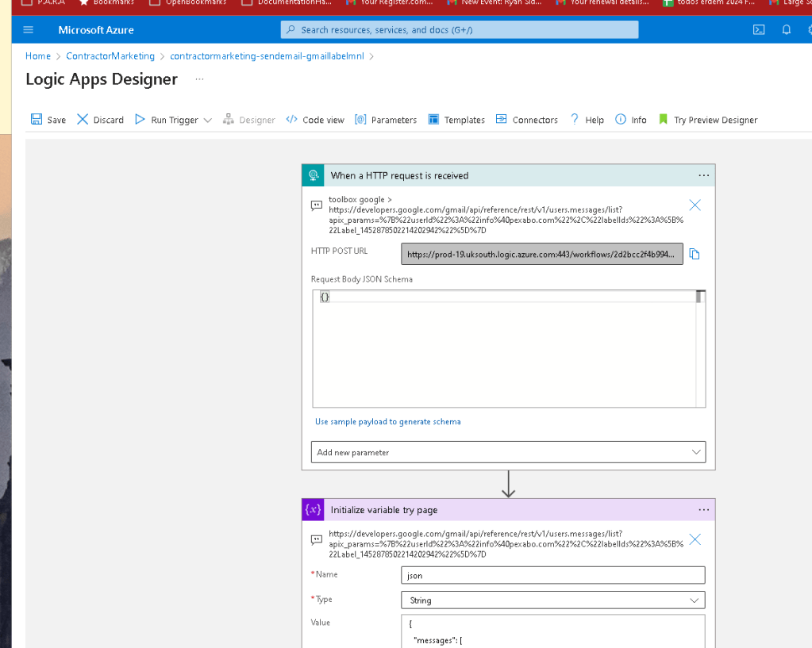Open Cloud Shell from the top bar
Image resolution: width=812 pixels, height=648 pixels.
tap(759, 30)
